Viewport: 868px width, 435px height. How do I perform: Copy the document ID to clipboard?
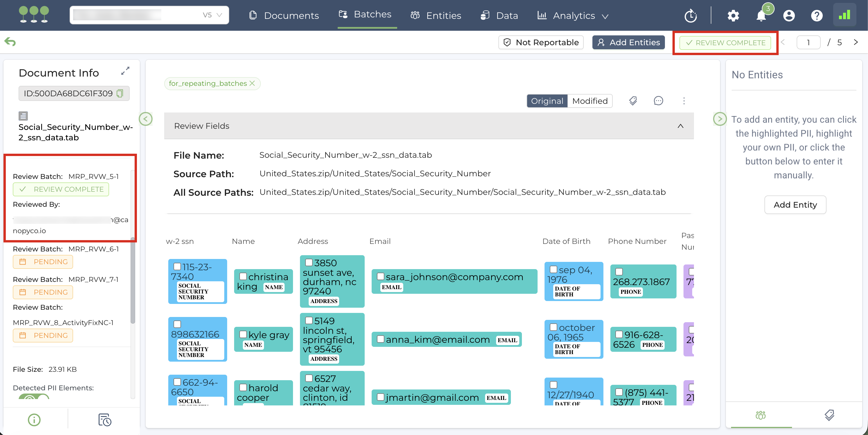120,93
